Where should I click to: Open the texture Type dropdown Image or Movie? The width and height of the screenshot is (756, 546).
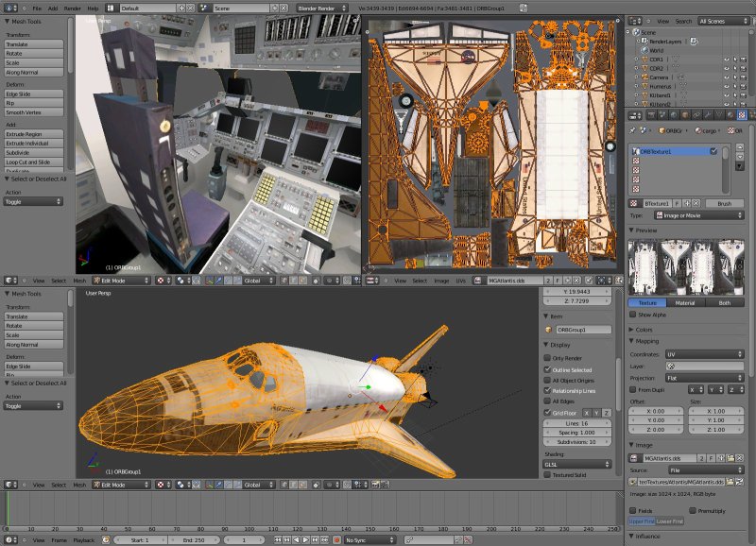click(698, 215)
